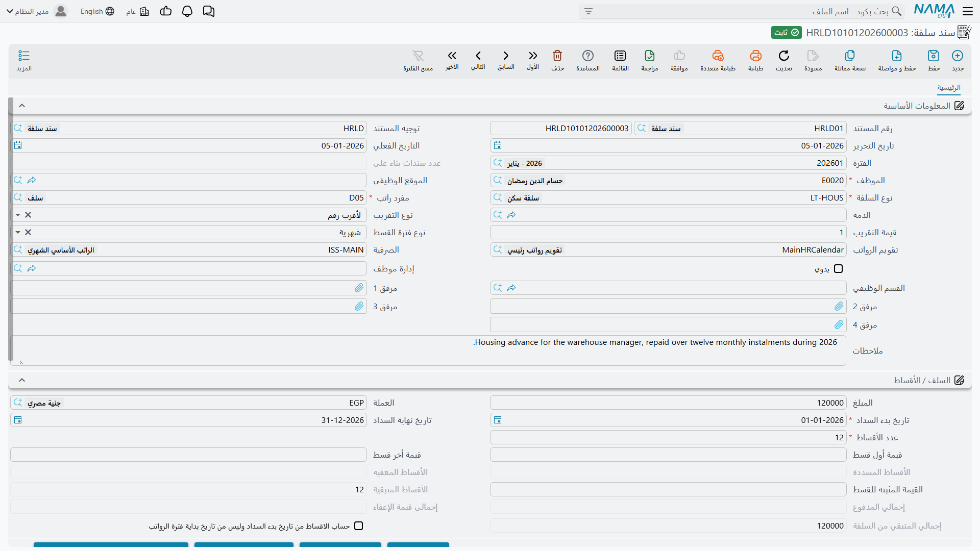Select the الرئيسية tab
980x551 pixels.
(949, 88)
